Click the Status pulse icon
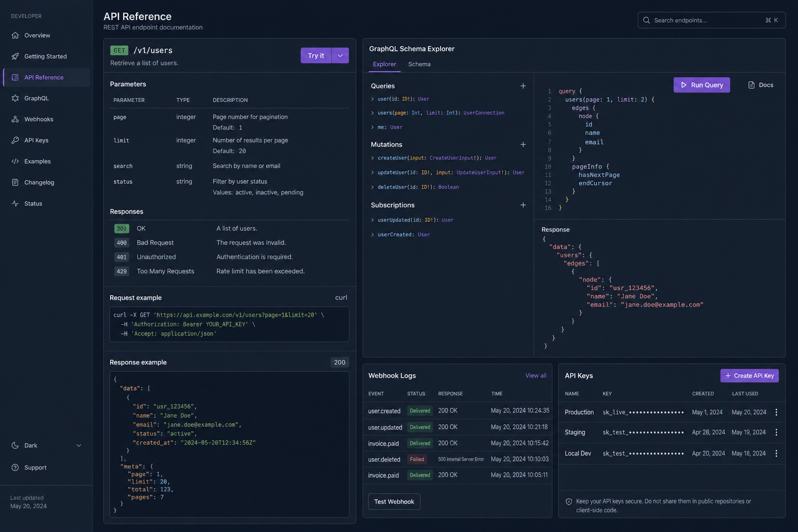 [x=15, y=204]
